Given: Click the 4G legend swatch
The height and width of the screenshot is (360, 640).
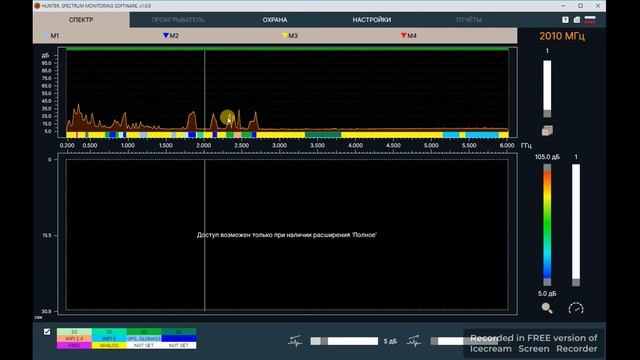Looking at the screenshot, I should [144, 332].
